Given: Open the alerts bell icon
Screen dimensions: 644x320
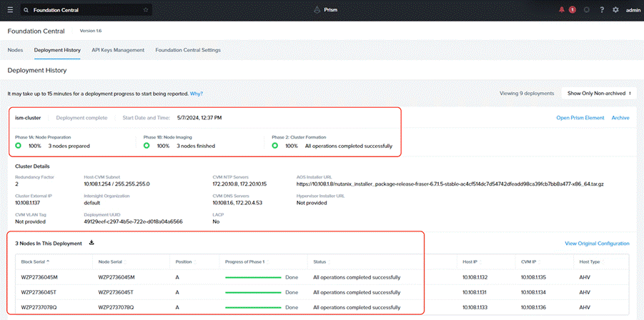Looking at the screenshot, I should coord(562,10).
